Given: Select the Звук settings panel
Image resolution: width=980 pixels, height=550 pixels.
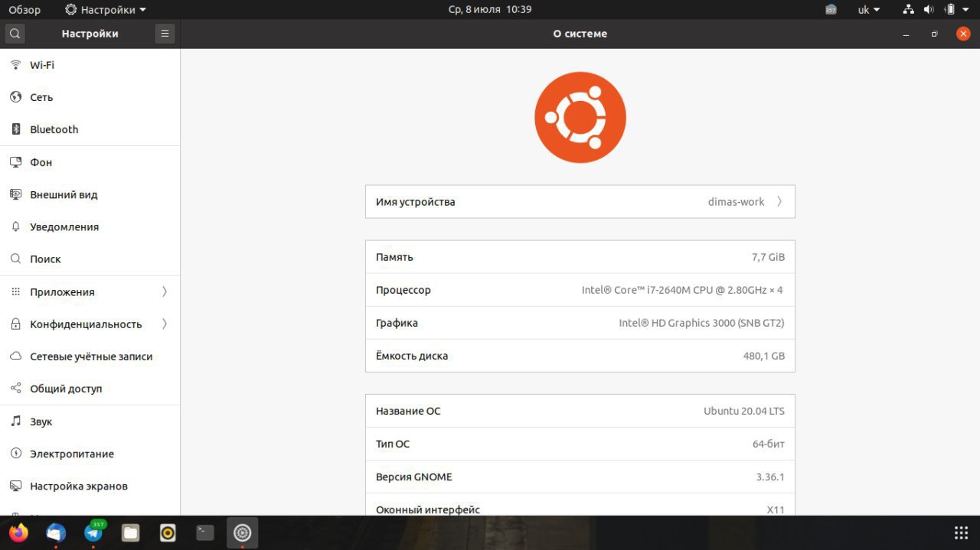Looking at the screenshot, I should pos(90,421).
